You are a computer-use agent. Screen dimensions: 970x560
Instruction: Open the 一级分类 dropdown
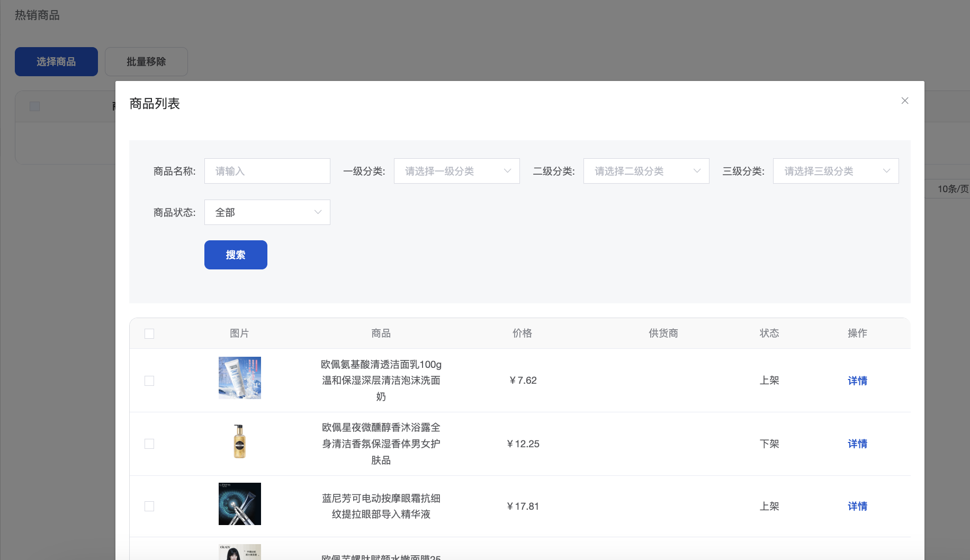456,171
